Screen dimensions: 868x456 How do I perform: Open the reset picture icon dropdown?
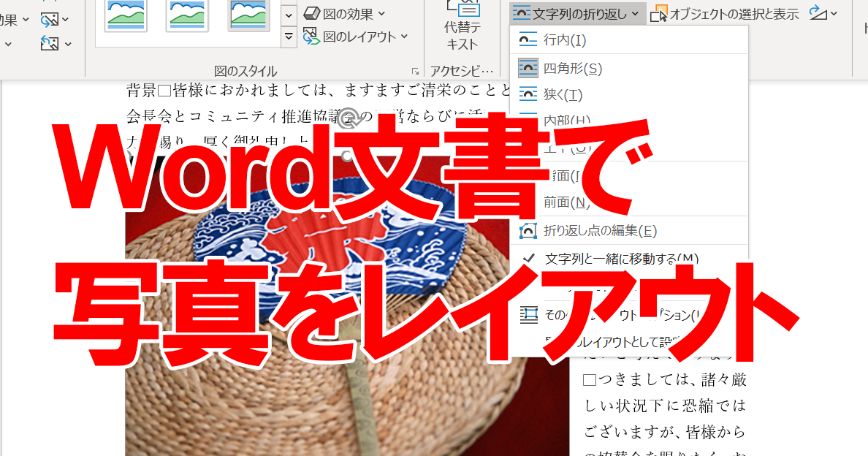tap(56, 43)
